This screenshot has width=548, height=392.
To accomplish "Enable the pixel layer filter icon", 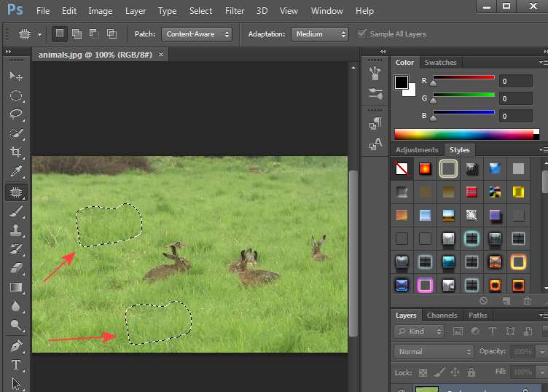I will [x=458, y=332].
